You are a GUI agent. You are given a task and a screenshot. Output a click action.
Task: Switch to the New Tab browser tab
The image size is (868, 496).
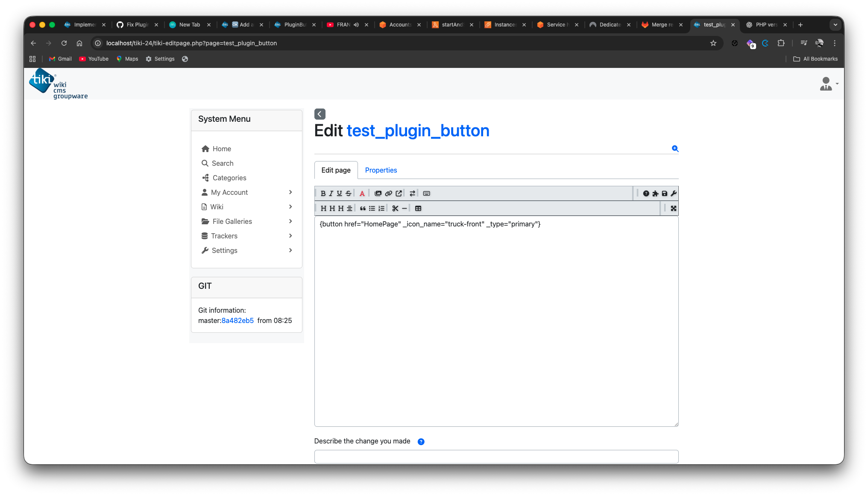(x=190, y=25)
